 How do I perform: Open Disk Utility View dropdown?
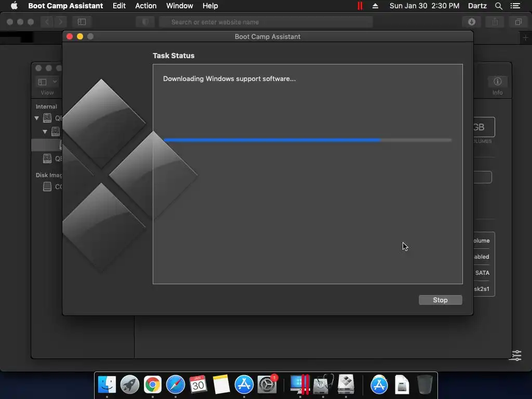click(x=47, y=82)
